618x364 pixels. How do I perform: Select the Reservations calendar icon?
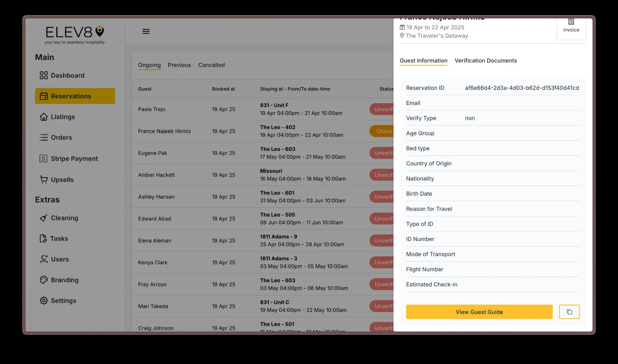[44, 96]
